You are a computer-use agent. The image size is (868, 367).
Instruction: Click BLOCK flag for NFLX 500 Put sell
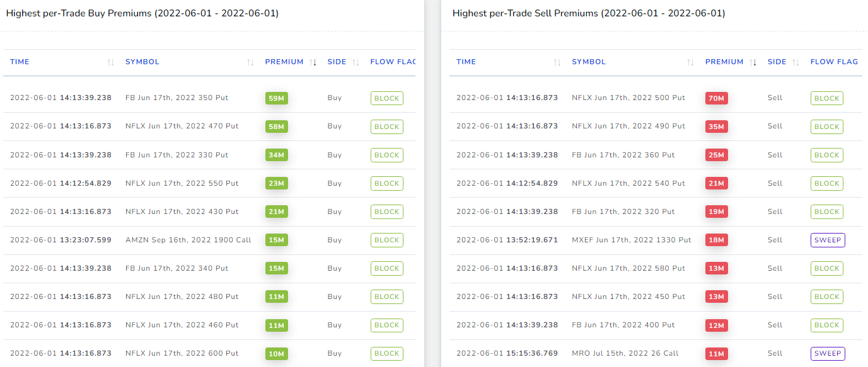[826, 98]
